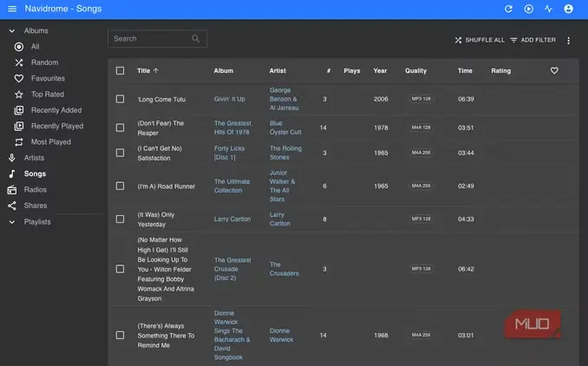Click the play circle icon in top bar
The height and width of the screenshot is (366, 588).
pos(528,9)
